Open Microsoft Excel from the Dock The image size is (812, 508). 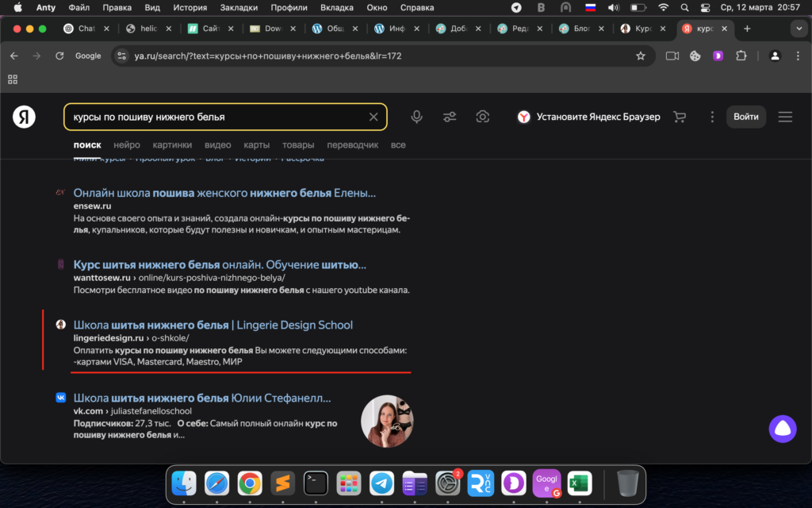pyautogui.click(x=580, y=483)
